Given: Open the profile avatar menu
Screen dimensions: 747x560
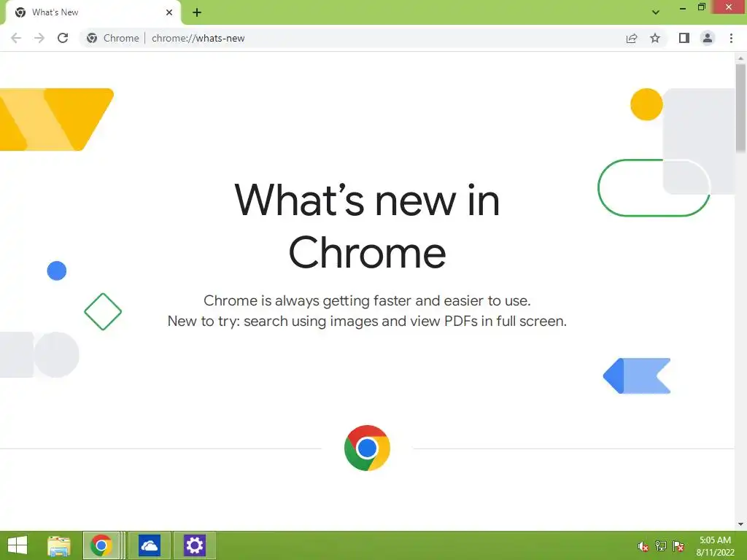Looking at the screenshot, I should pyautogui.click(x=708, y=38).
